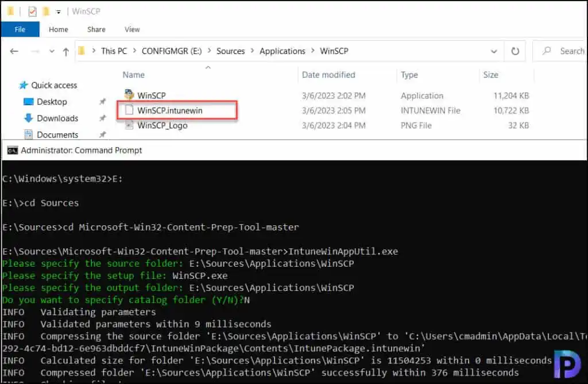The image size is (588, 384).
Task: Sort by Type column header
Action: [x=409, y=75]
